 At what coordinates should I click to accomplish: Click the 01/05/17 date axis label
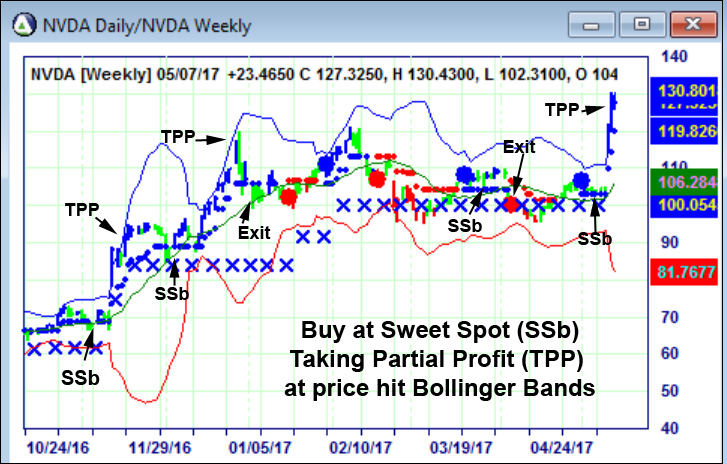coord(260,448)
